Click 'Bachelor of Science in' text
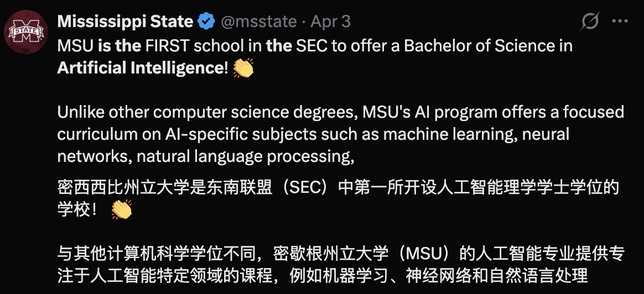This screenshot has height=294, width=644. pyautogui.click(x=488, y=45)
